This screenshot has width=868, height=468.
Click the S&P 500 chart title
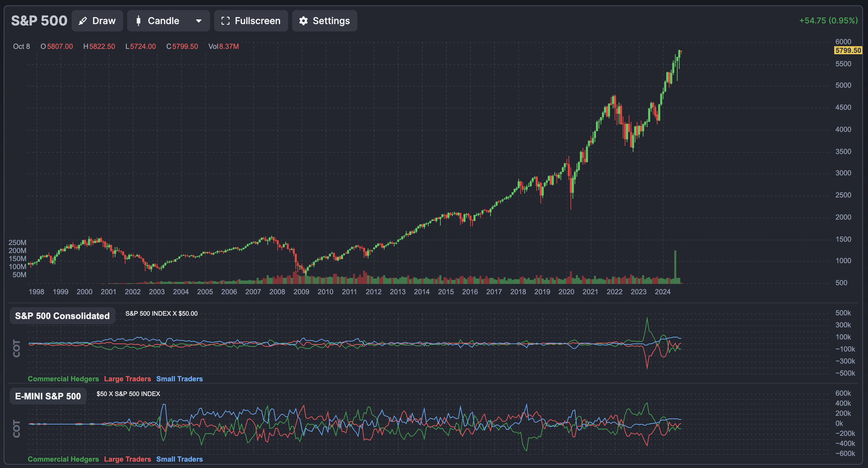point(39,21)
